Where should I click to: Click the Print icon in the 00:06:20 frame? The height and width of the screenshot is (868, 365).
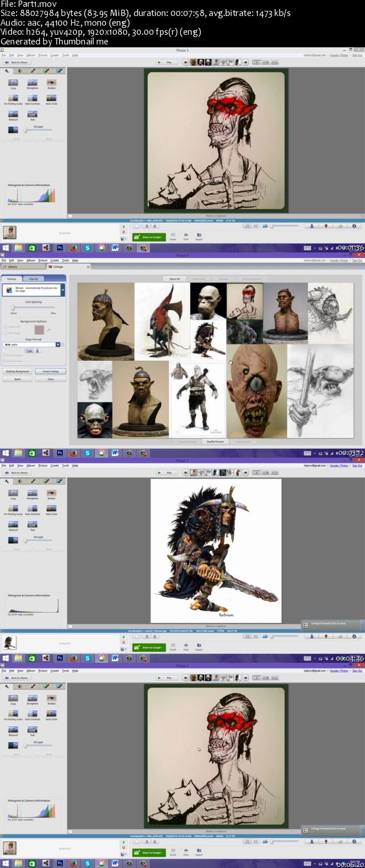(186, 851)
